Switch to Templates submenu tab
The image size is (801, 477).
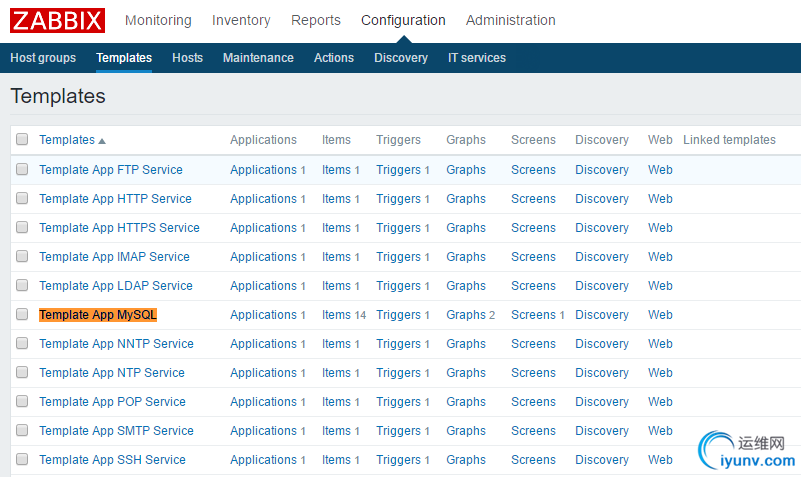[x=124, y=58]
